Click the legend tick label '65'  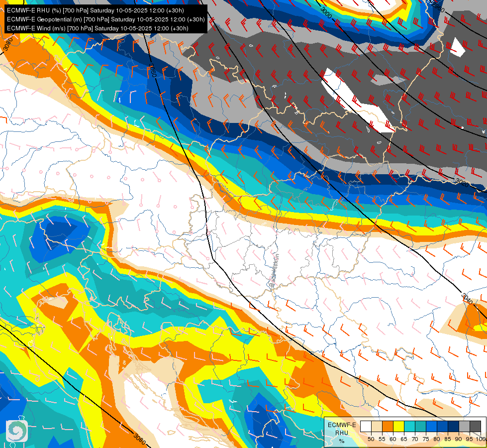click(x=404, y=439)
